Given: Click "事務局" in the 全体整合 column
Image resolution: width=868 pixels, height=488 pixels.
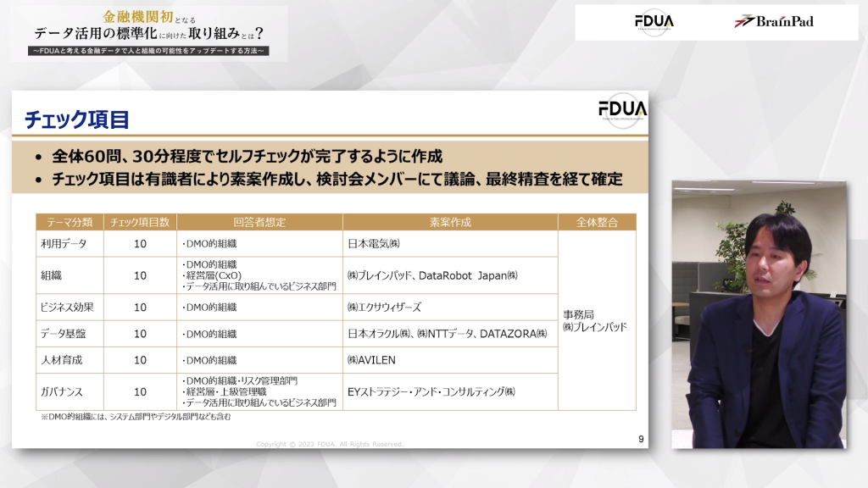Looking at the screenshot, I should tap(578, 314).
